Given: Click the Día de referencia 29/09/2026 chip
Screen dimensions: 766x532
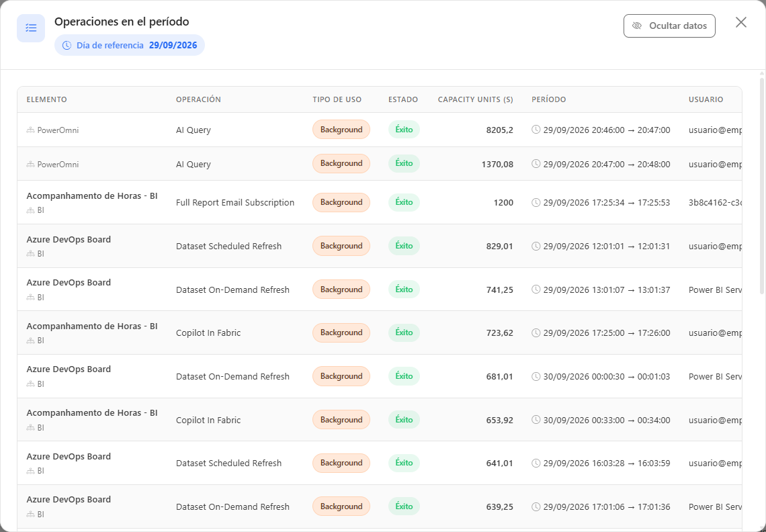Looking at the screenshot, I should [x=130, y=46].
